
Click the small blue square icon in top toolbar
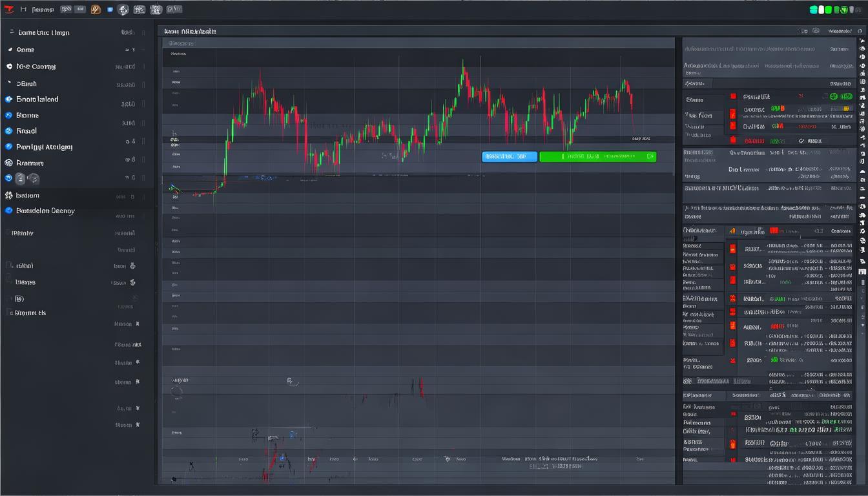110,10
